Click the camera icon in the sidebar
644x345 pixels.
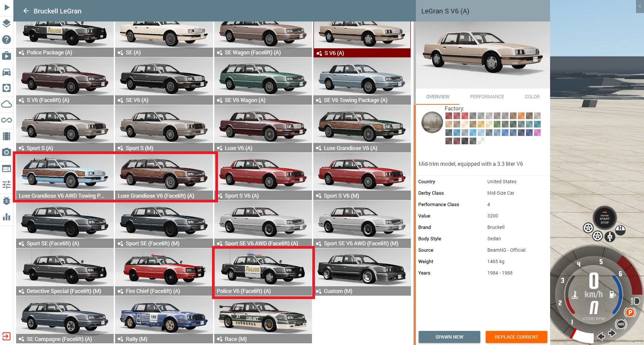pyautogui.click(x=7, y=152)
